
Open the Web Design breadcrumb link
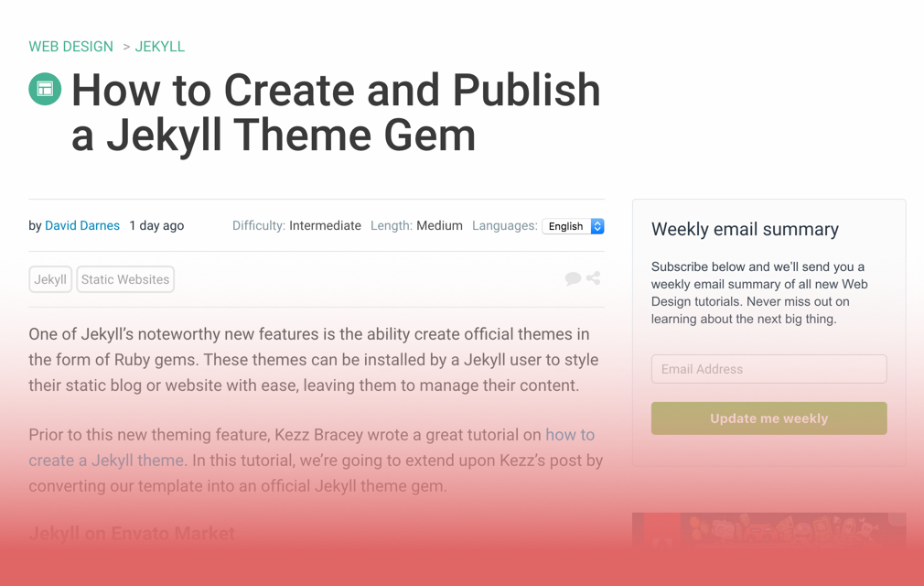pyautogui.click(x=70, y=47)
